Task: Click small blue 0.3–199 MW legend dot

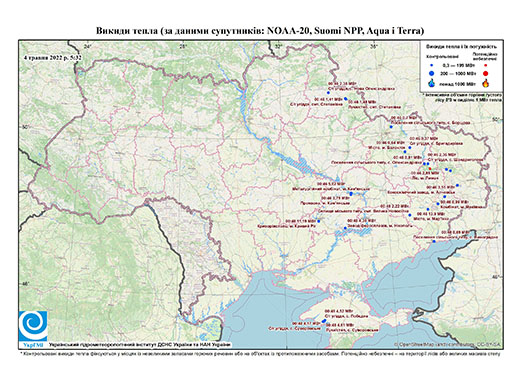Action: click(432, 65)
